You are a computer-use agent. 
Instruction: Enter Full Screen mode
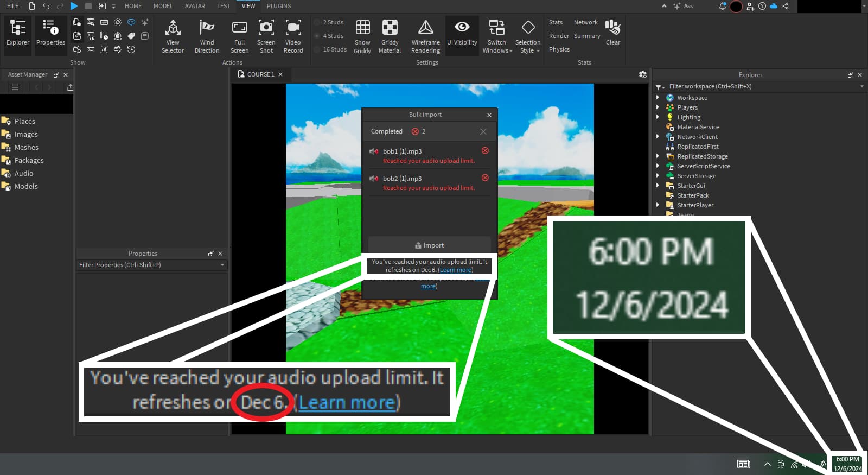239,36
